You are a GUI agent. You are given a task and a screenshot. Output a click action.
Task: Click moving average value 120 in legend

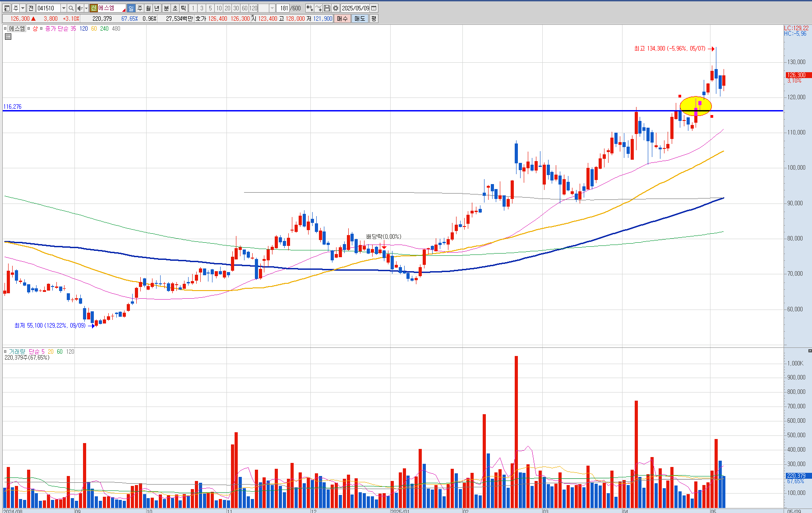[x=84, y=28]
